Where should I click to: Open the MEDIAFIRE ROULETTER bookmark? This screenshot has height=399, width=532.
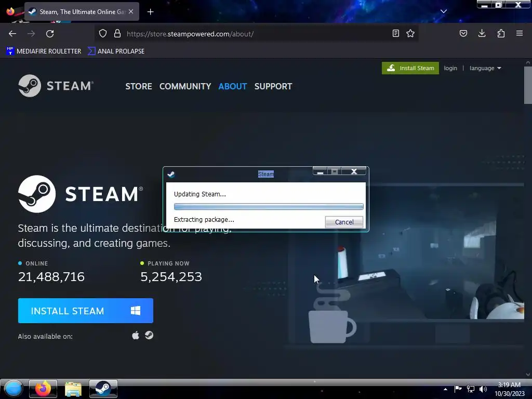[x=44, y=51]
